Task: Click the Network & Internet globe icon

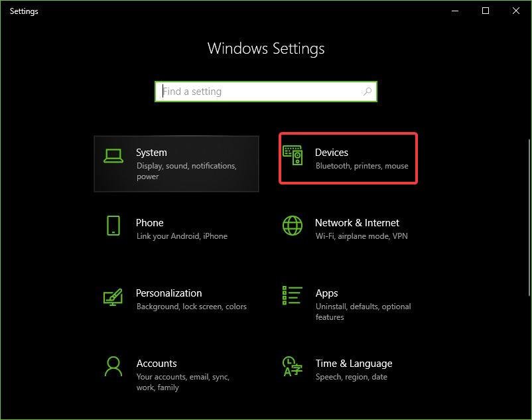Action: tap(293, 226)
